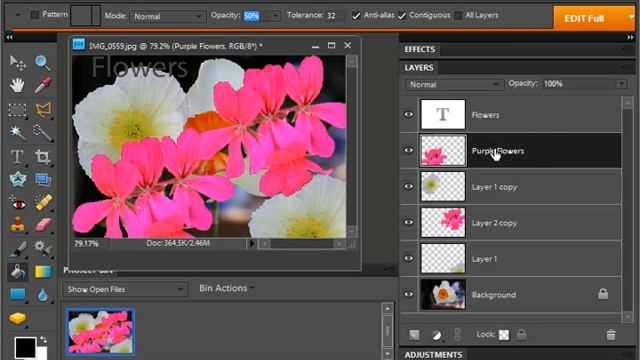Collapse the panel bin double arrow
Viewport: 640px width, 360px height.
click(x=631, y=37)
